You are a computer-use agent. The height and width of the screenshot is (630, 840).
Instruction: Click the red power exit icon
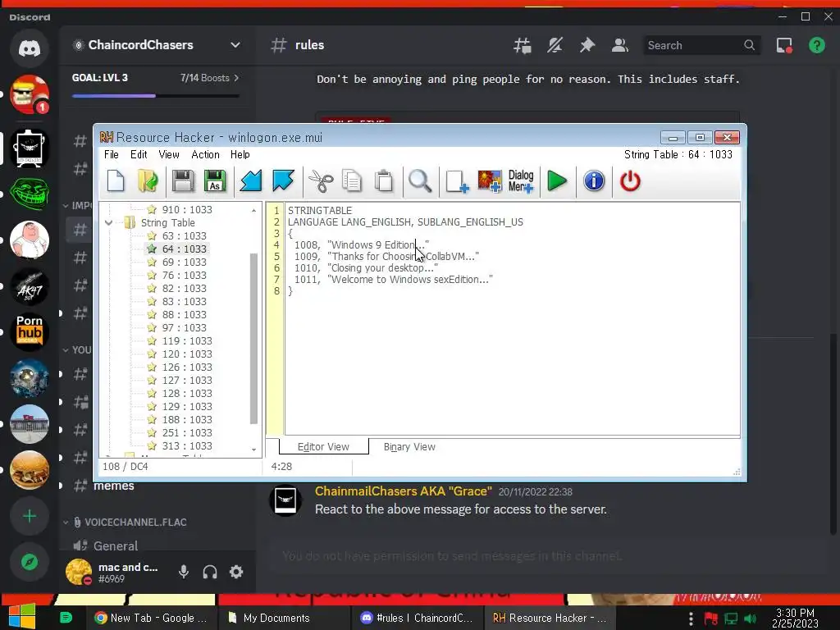tap(630, 181)
